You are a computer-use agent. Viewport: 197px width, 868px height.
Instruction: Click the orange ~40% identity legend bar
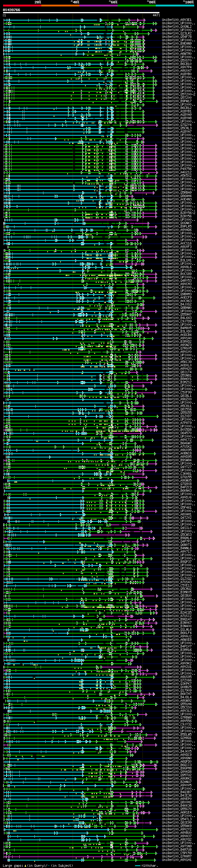pos(60,6)
